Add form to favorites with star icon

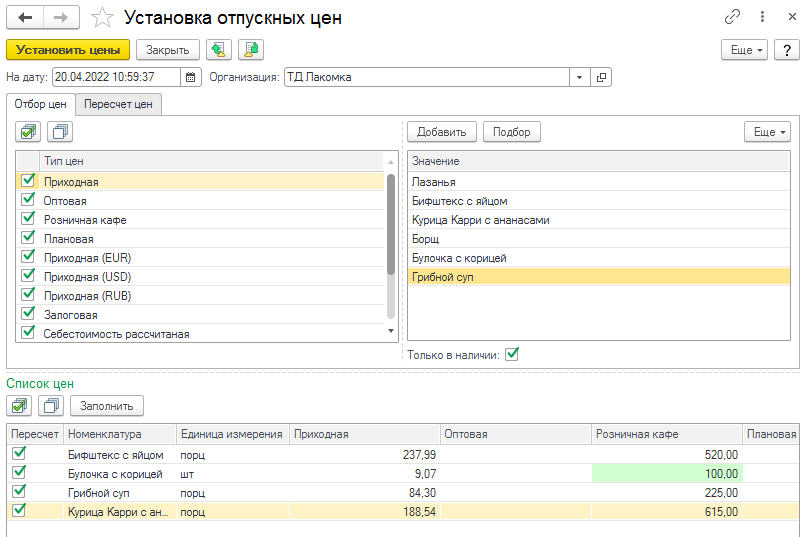pos(101,18)
